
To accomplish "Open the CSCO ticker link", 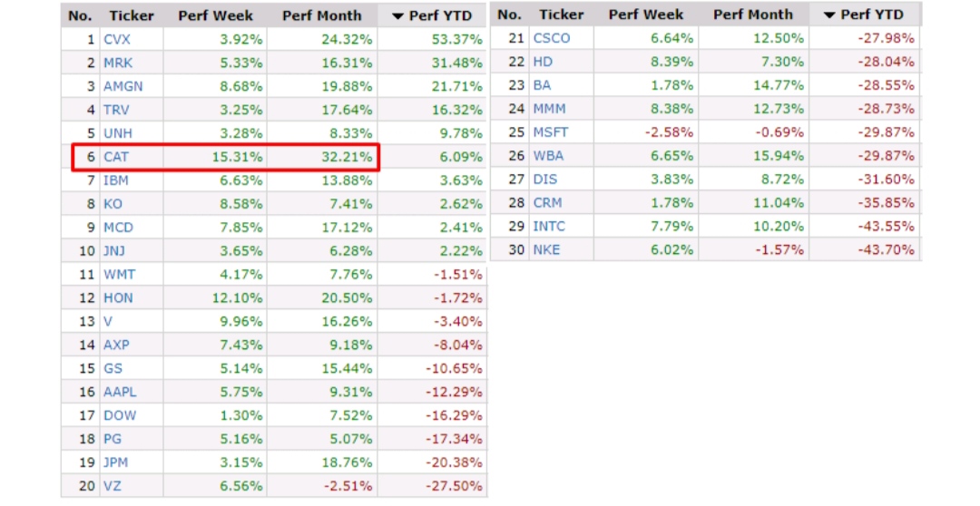I will pos(552,38).
